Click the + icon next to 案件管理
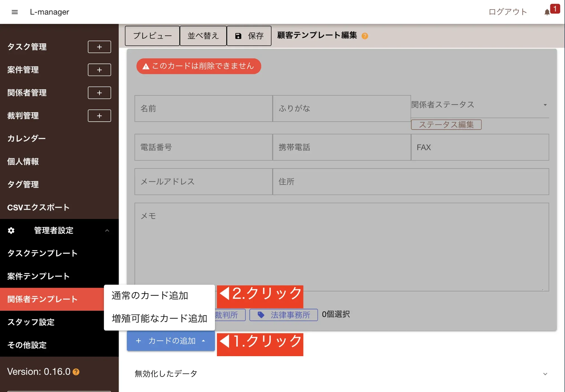The image size is (565, 392). (x=99, y=70)
